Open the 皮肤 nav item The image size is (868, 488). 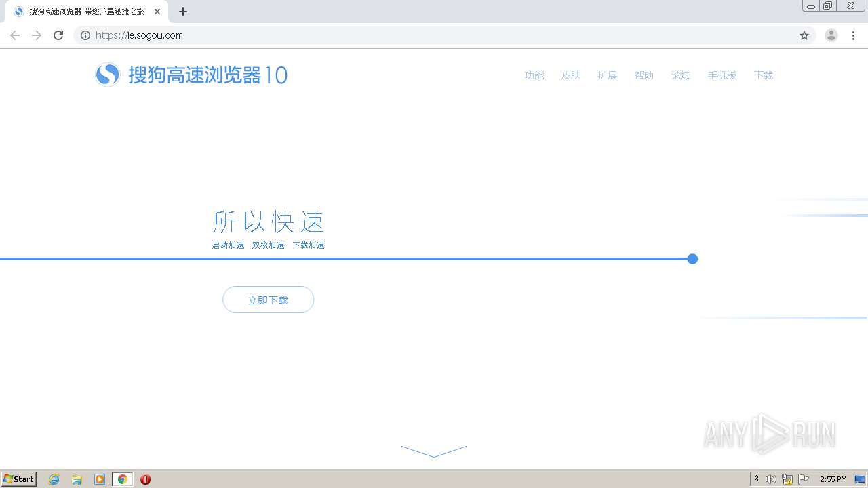[x=571, y=75]
